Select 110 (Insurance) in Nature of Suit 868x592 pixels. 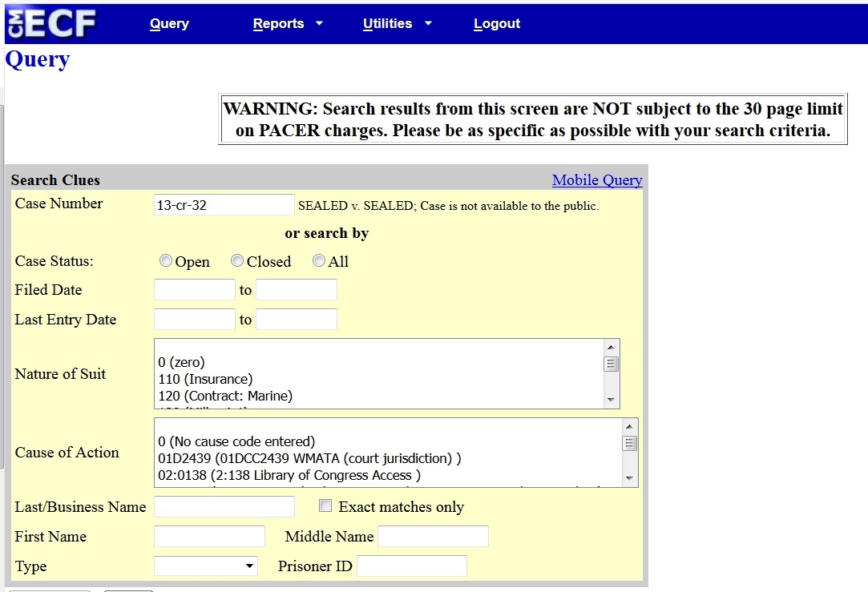(x=205, y=379)
